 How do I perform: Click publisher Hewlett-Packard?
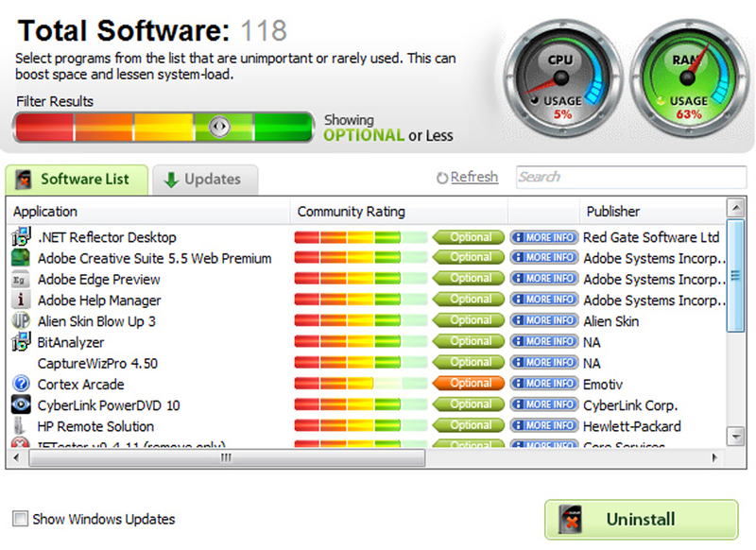click(x=631, y=426)
